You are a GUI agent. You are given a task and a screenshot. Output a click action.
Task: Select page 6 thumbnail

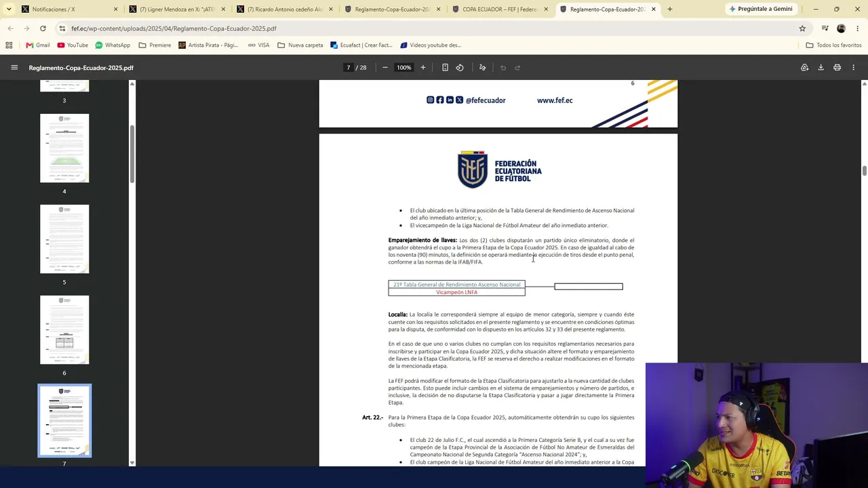pyautogui.click(x=64, y=329)
